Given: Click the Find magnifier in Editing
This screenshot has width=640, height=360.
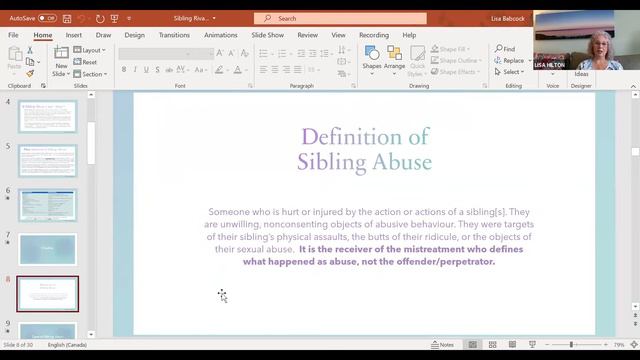Looking at the screenshot, I should [505, 49].
